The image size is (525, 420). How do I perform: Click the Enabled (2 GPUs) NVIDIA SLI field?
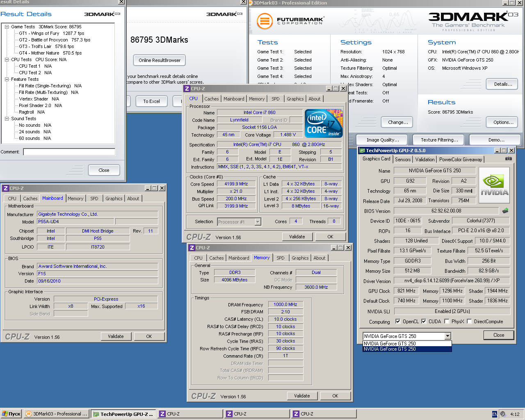[452, 311]
